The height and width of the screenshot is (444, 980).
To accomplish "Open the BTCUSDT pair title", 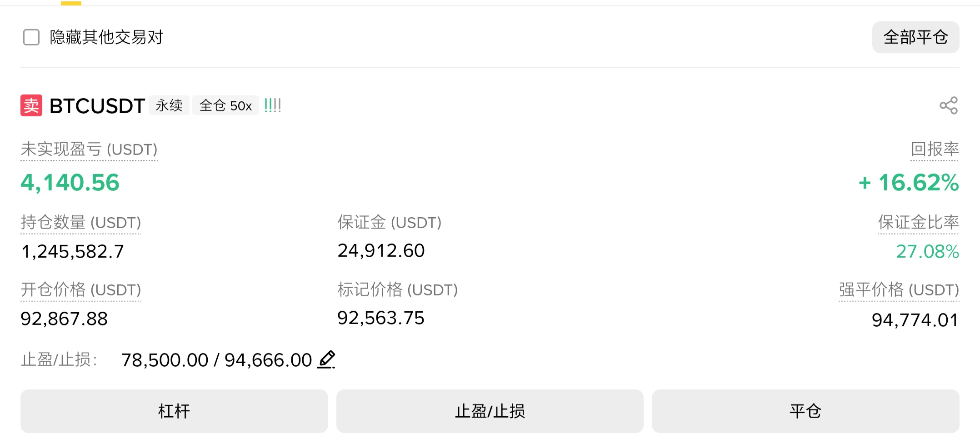I will (x=97, y=106).
